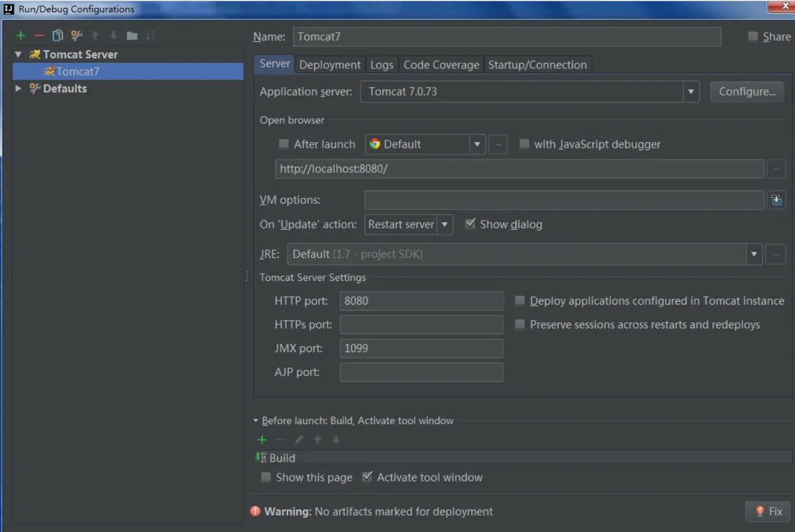Add before launch task green plus
This screenshot has height=532, width=795.
pos(262,439)
